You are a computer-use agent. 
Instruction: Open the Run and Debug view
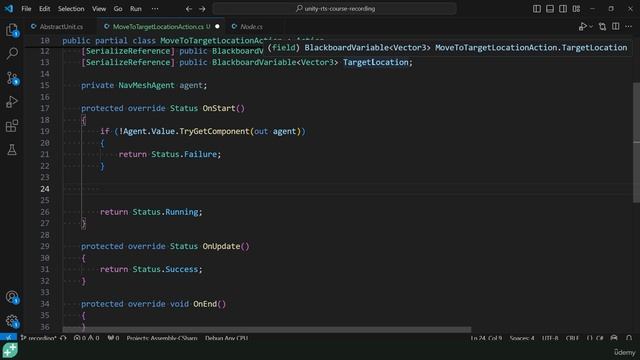tap(12, 102)
